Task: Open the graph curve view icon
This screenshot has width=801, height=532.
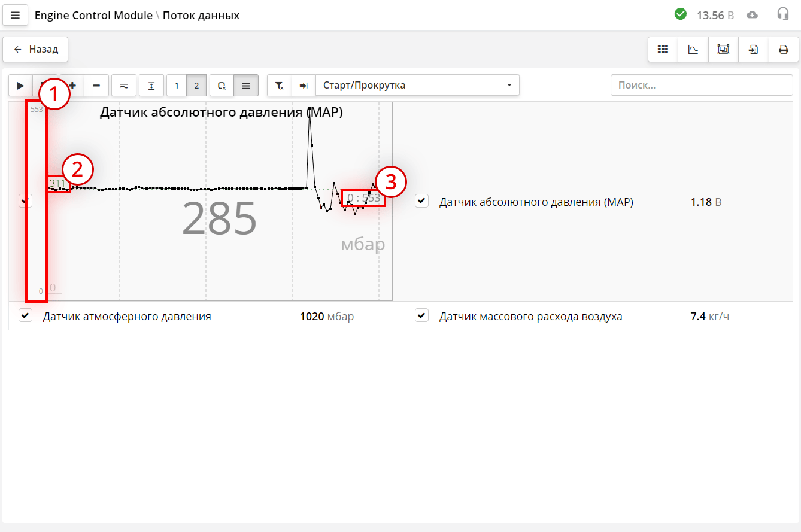Action: coord(693,50)
